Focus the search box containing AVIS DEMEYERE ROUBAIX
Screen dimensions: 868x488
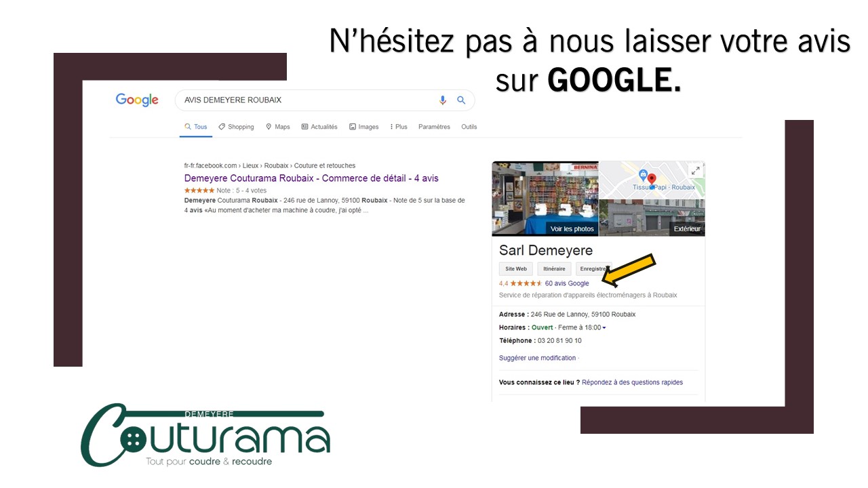pos(325,100)
